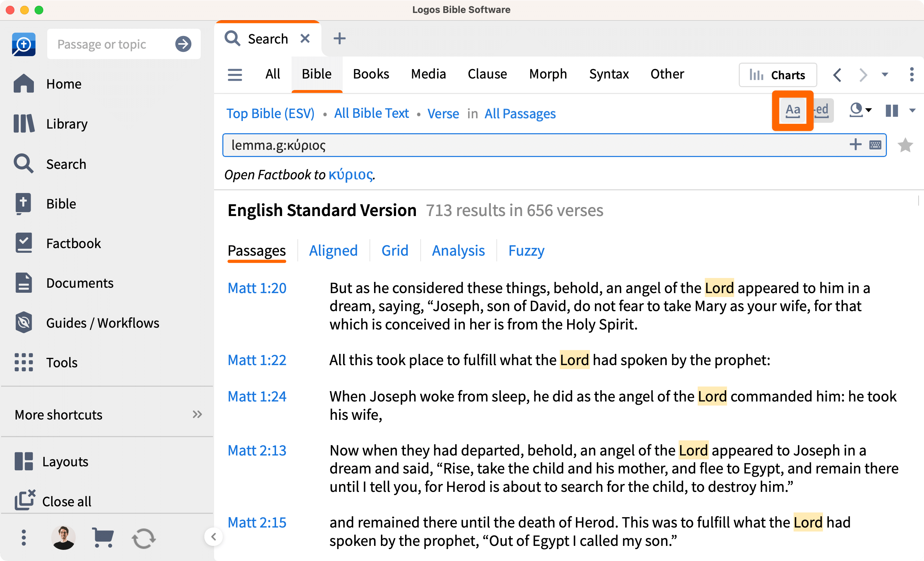This screenshot has height=561, width=924.
Task: Click the sync refresh icon
Action: click(x=144, y=539)
